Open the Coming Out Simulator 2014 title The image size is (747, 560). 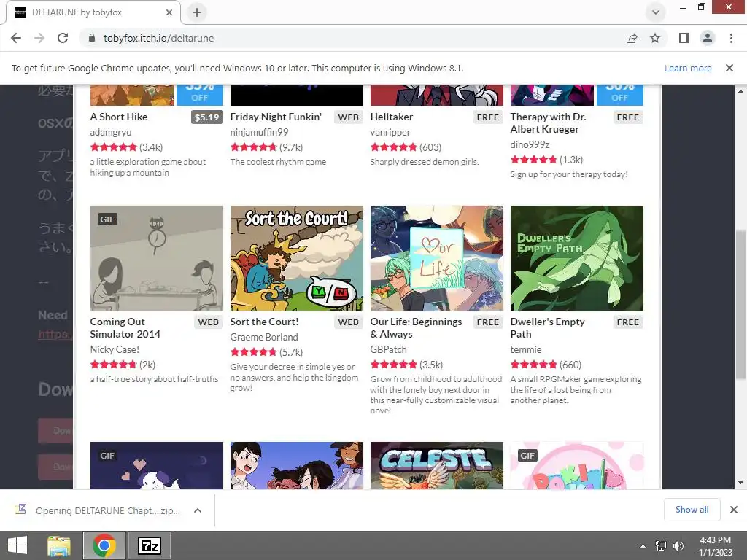(x=125, y=327)
